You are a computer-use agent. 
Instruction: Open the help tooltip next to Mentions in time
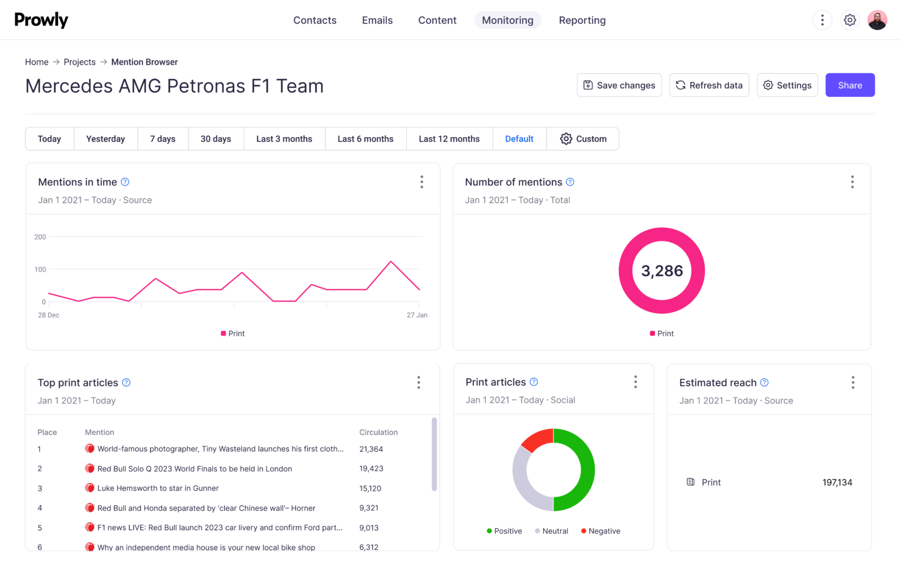point(125,182)
